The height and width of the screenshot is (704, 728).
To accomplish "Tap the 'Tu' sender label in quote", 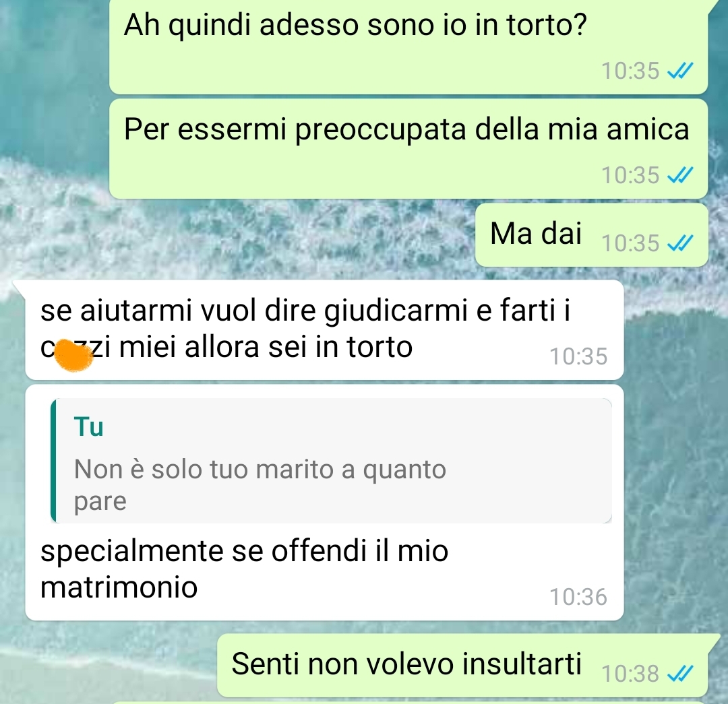I will point(89,426).
